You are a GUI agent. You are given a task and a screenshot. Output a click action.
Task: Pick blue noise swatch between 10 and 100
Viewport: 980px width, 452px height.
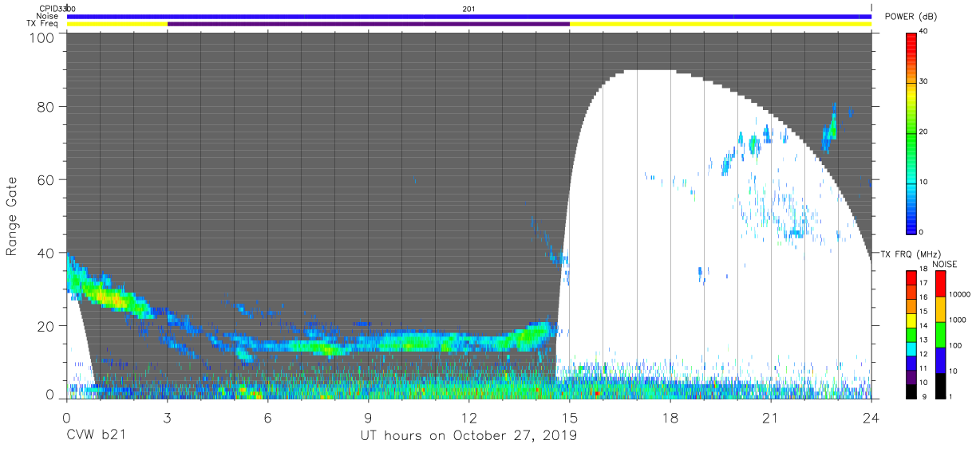click(x=940, y=360)
